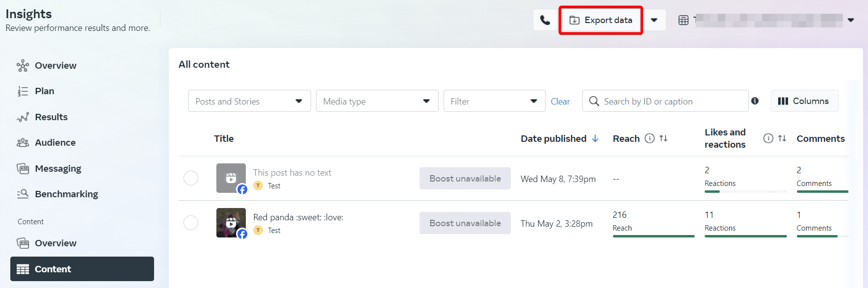Viewport: 868px width, 288px height.
Task: Click the Search by ID or caption field
Action: 665,101
